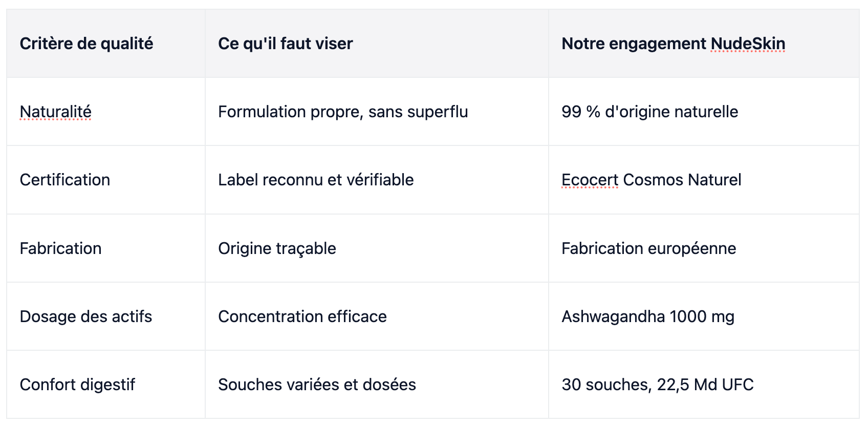Click the underlined word 'Ecocert'
Screen dimensions: 868x424
[x=590, y=180]
